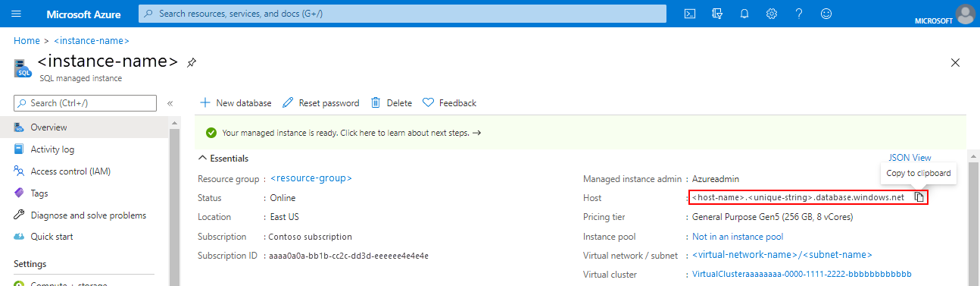Close the managed instance blade
Viewport: 980px width, 286px height.
[955, 63]
